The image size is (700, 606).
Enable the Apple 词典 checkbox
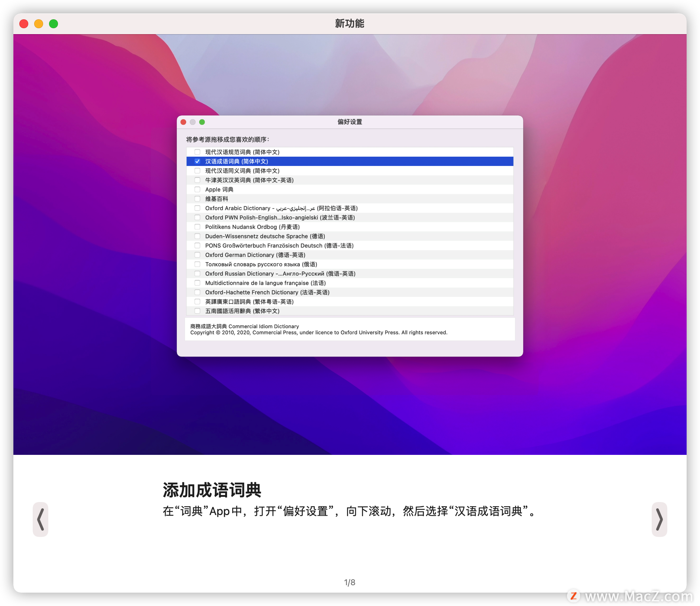tap(197, 189)
